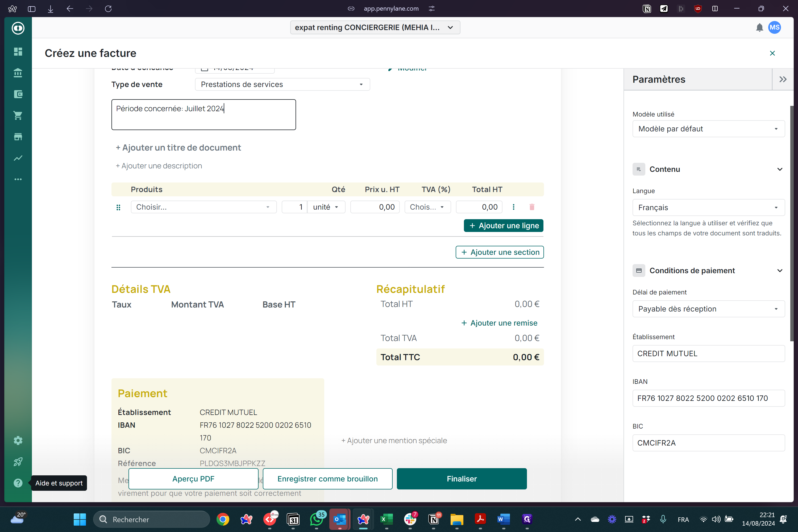Click Ajouter une section button

tap(500, 252)
